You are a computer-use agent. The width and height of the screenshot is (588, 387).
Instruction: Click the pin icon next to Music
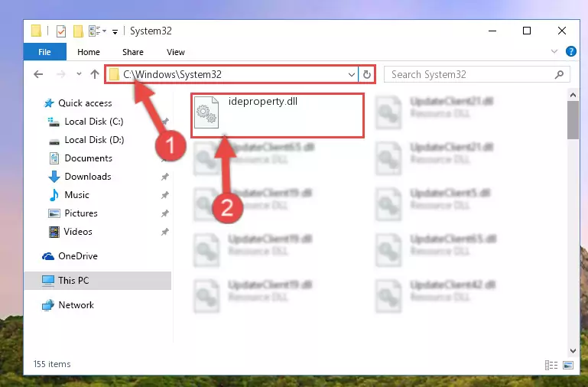point(164,195)
